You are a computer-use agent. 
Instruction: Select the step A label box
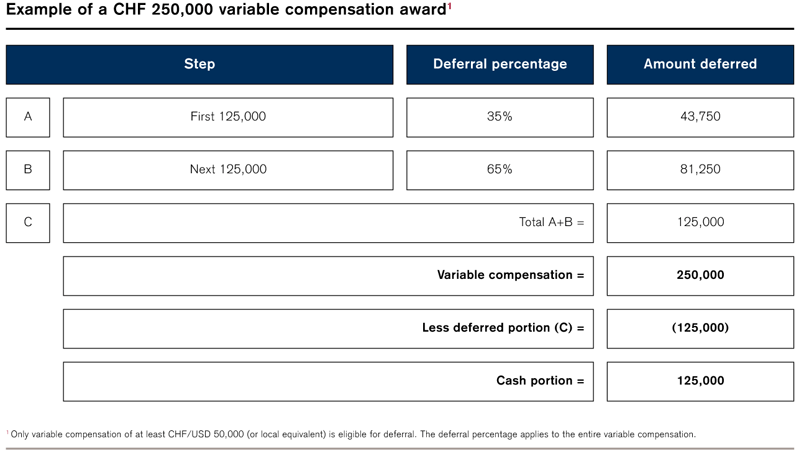28,117
